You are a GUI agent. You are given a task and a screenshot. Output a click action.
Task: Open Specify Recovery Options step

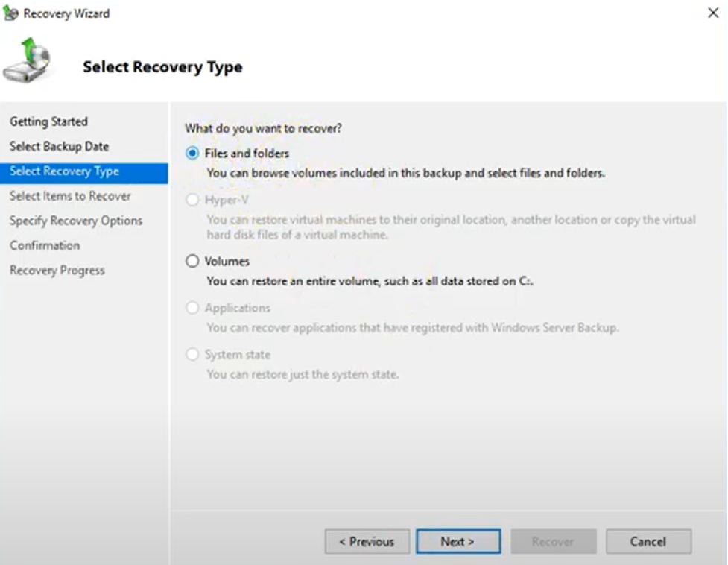75,221
